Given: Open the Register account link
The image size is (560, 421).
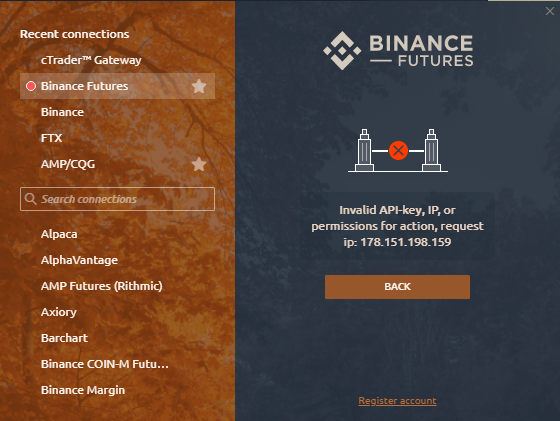Looking at the screenshot, I should click(397, 401).
